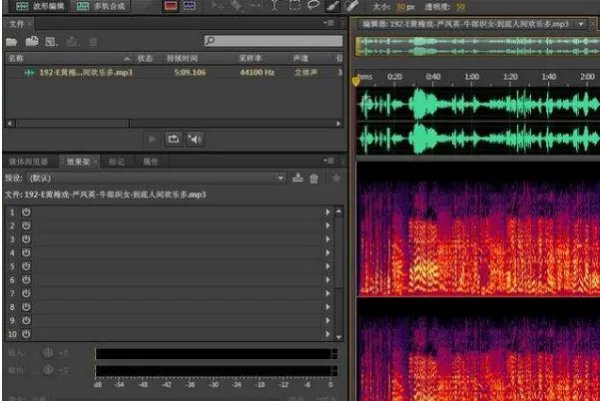Toggle power for effect slot 10
This screenshot has width=600, height=401.
tap(25, 333)
